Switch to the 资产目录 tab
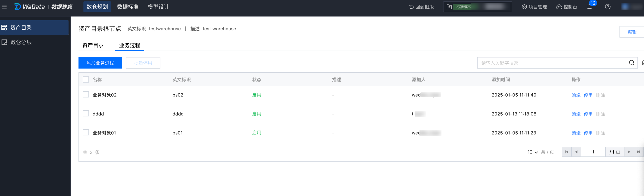The width and height of the screenshot is (644, 196). click(x=93, y=45)
